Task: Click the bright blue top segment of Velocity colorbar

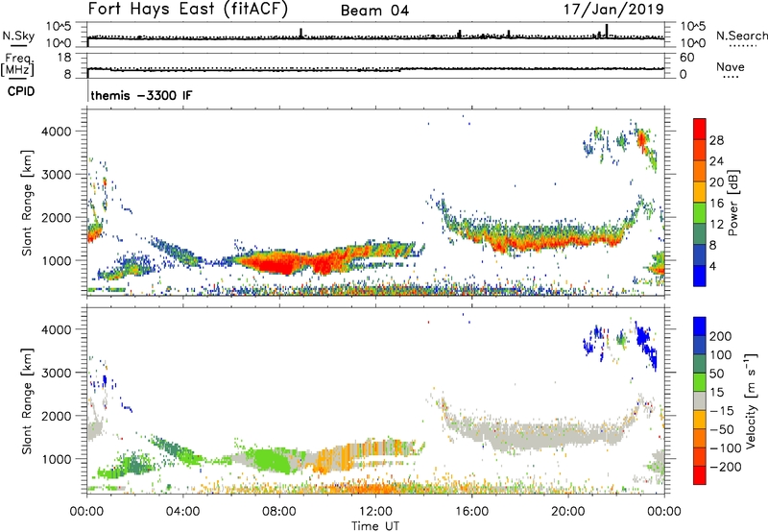Action: coord(700,326)
